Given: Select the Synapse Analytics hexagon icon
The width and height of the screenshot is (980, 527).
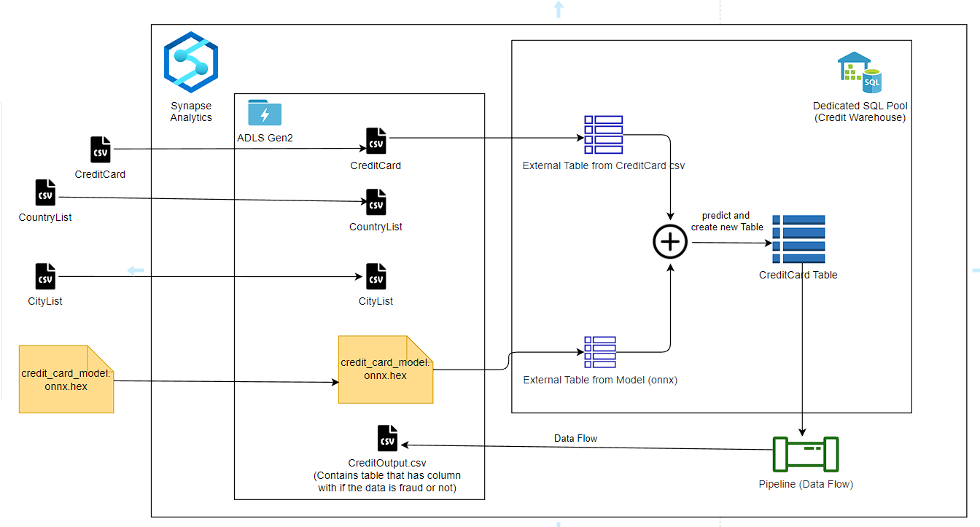Looking at the screenshot, I should tap(191, 62).
